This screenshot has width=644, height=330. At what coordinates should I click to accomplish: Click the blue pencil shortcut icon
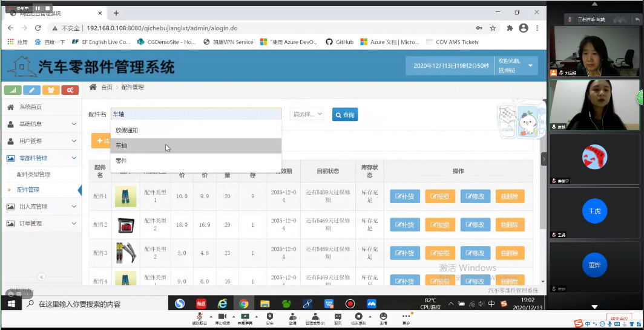32,90
